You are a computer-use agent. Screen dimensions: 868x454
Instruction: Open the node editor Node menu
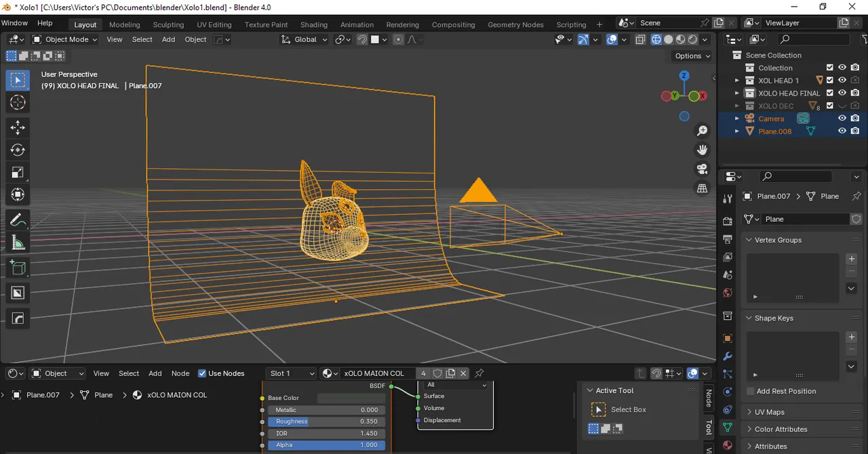pyautogui.click(x=180, y=373)
